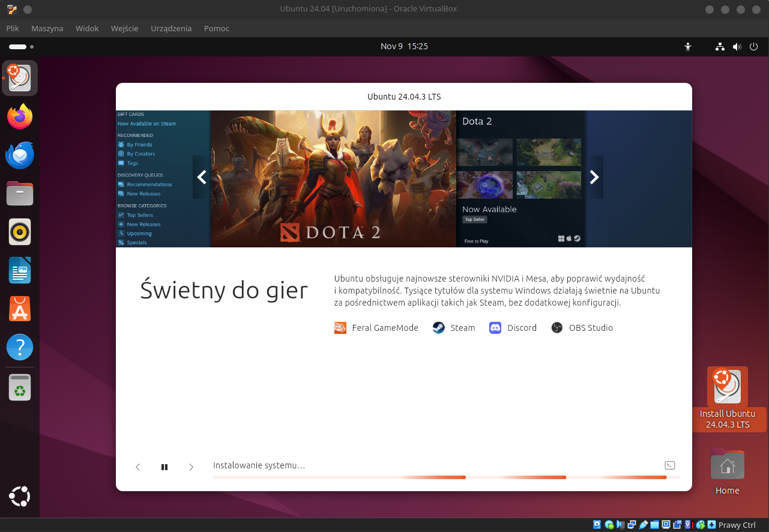The width and height of the screenshot is (769, 532).
Task: Advance to the next installer slide
Action: [191, 467]
